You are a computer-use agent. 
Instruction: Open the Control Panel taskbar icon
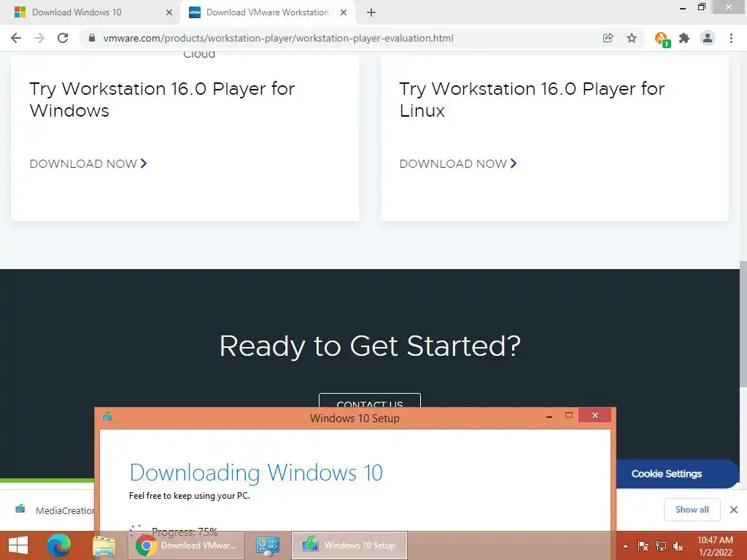point(267,545)
